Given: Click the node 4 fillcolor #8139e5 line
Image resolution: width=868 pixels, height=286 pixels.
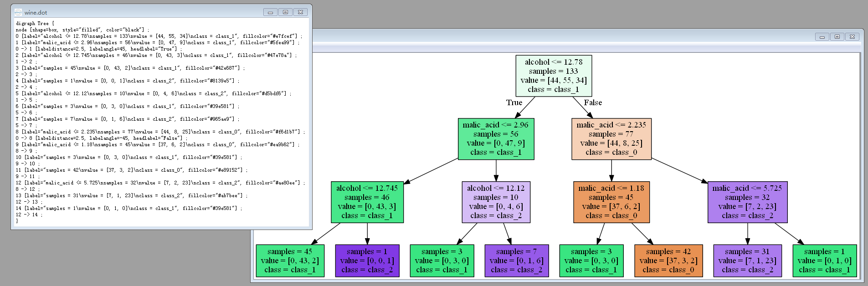Looking at the screenshot, I should tap(128, 81).
